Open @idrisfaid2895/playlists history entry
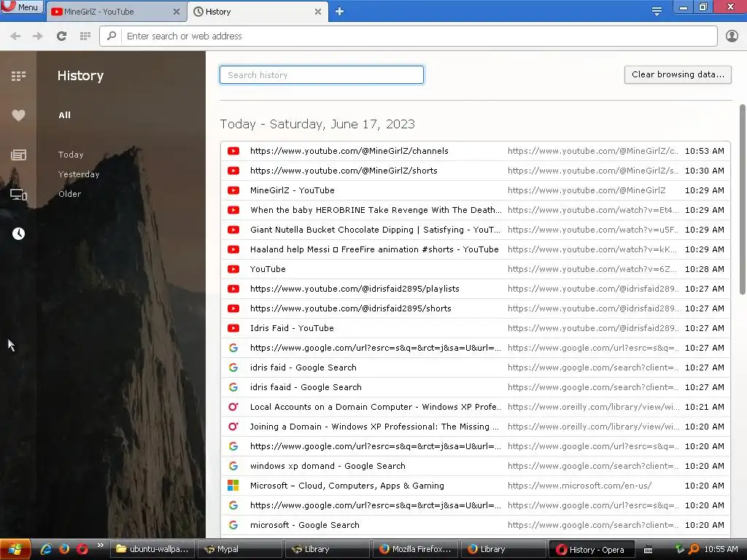The width and height of the screenshot is (747, 560). (x=476, y=289)
